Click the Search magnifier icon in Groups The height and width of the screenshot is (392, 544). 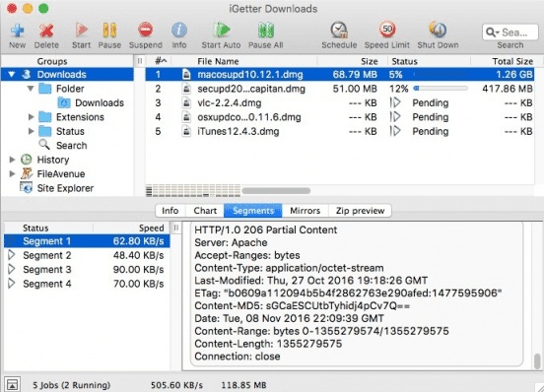pyautogui.click(x=44, y=145)
